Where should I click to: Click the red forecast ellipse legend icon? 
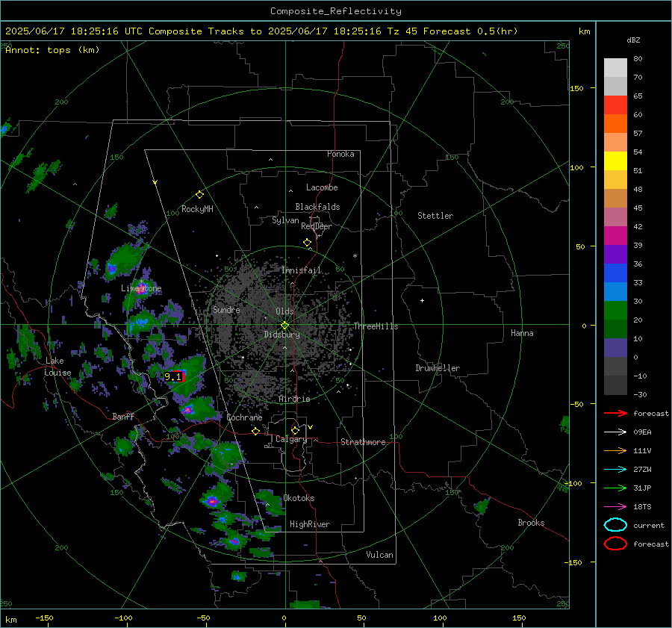tap(615, 544)
